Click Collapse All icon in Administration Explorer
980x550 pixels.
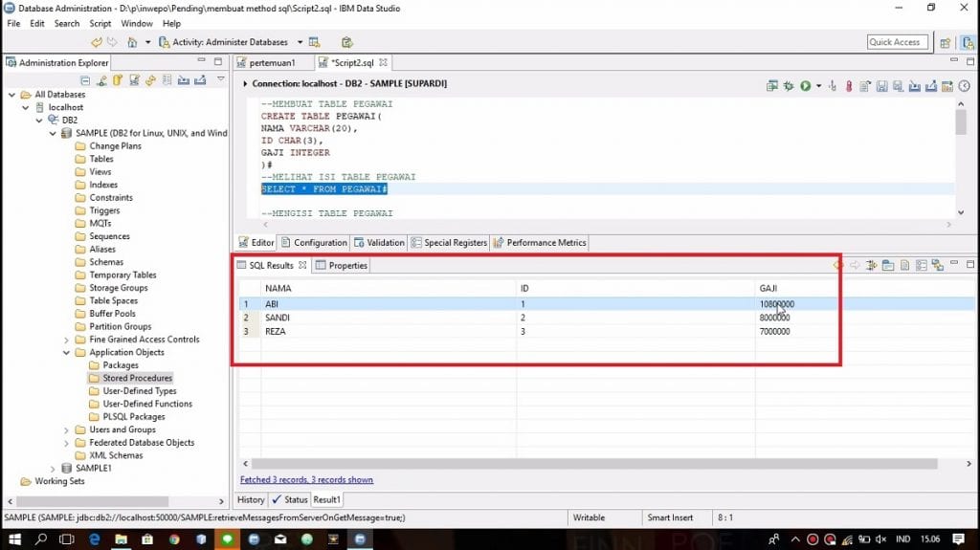(x=85, y=80)
